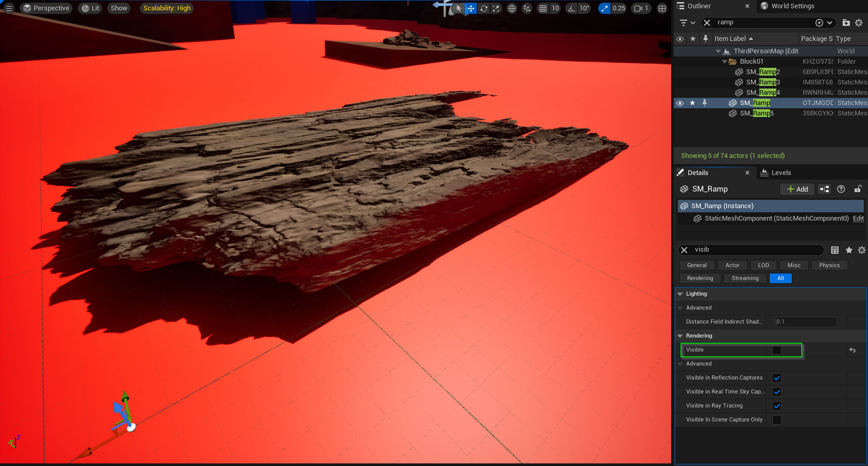Screen dimensions: 868x466
Task: Click the Edit link for StaticMeshComponent
Action: [x=858, y=219]
